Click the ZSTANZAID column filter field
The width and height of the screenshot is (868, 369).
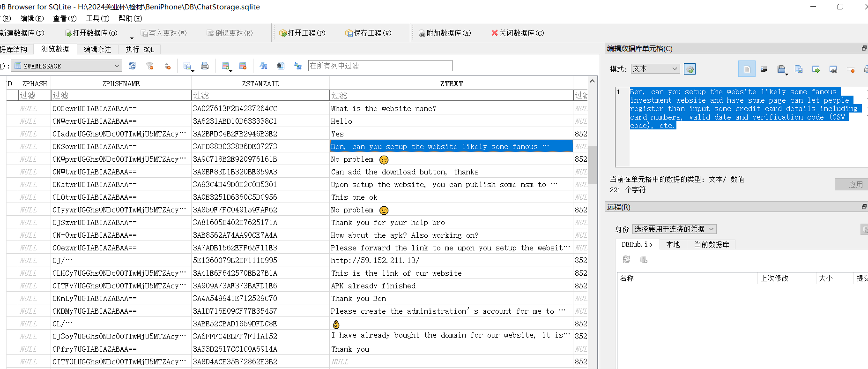pyautogui.click(x=260, y=95)
